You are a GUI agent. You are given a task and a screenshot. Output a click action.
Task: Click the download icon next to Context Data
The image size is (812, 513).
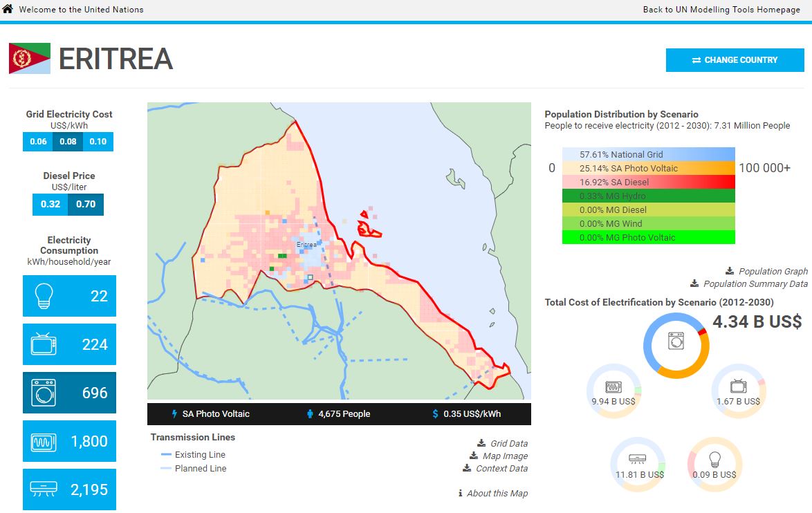tap(467, 468)
